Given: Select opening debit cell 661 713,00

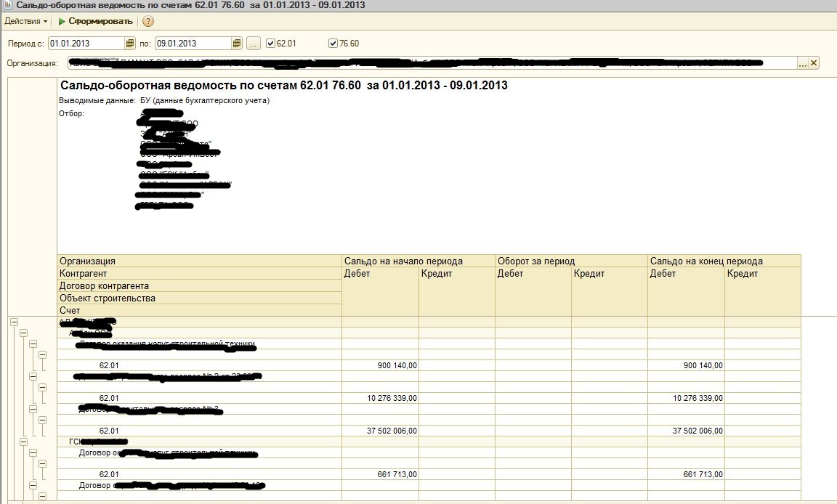Looking at the screenshot, I should pos(380,474).
